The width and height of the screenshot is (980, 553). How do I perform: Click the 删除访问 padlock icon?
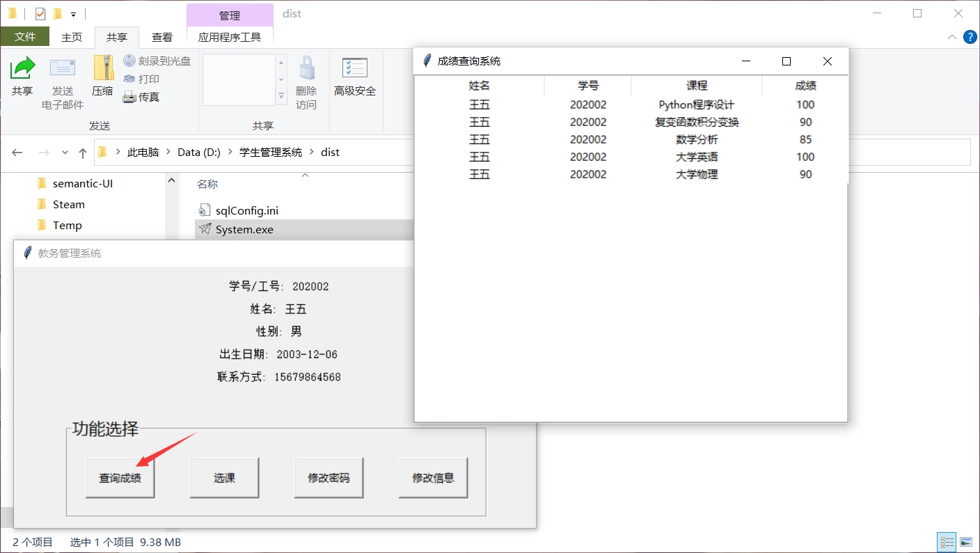(306, 68)
